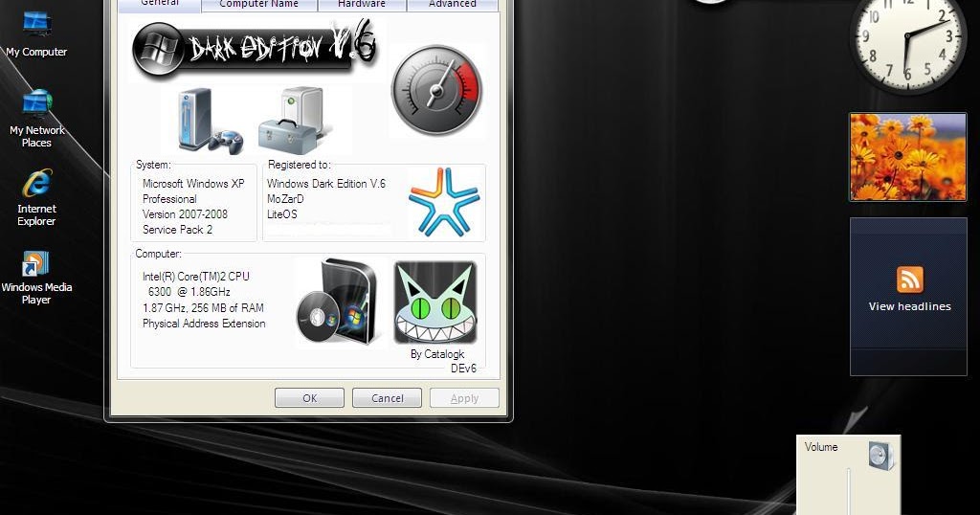This screenshot has width=980, height=515.
Task: Click the Apply button
Action: point(464,398)
